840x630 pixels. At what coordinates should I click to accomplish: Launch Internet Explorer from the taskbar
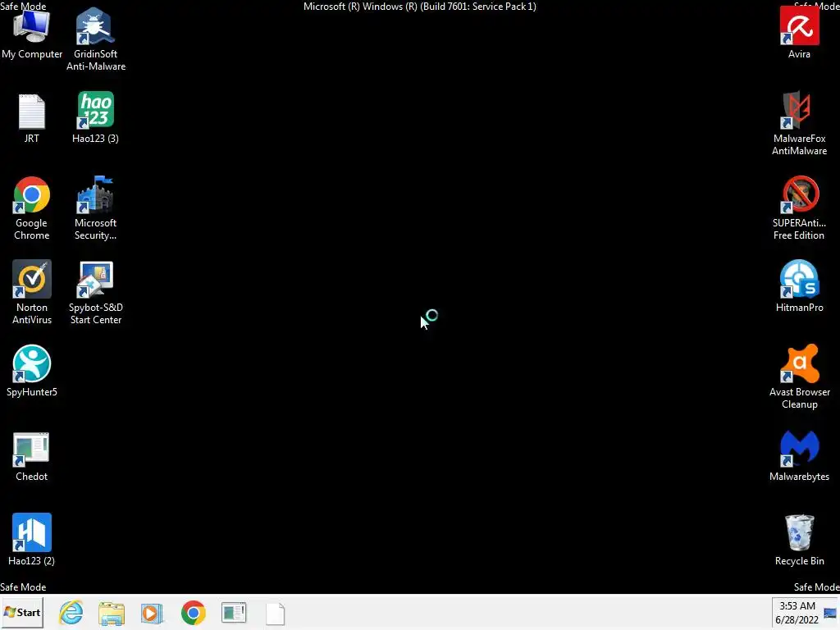tap(71, 613)
